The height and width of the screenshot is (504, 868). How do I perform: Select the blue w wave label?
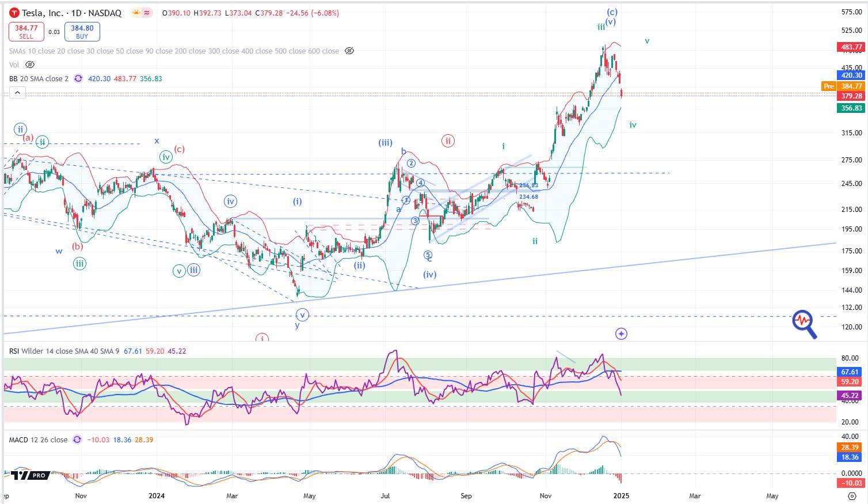point(59,251)
